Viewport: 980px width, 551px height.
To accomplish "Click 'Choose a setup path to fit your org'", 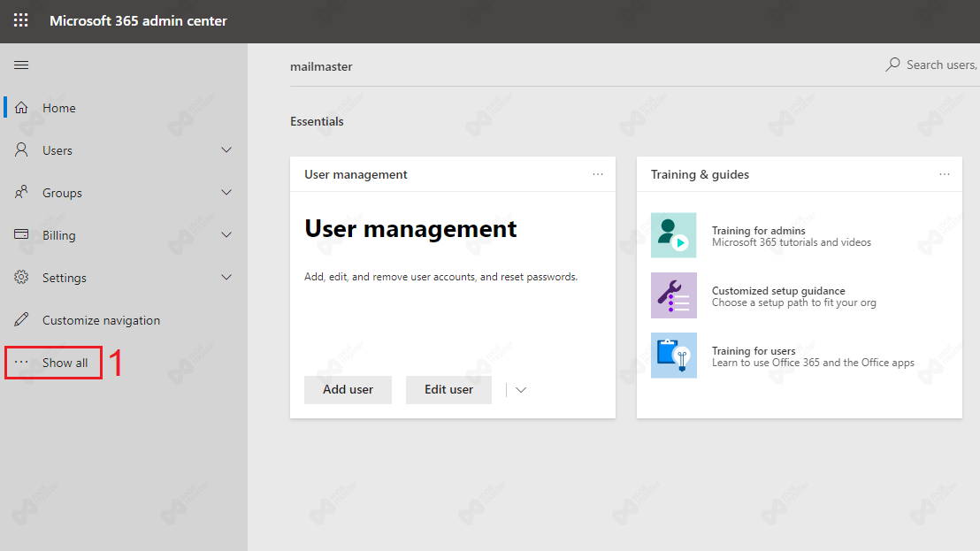I will tap(793, 302).
